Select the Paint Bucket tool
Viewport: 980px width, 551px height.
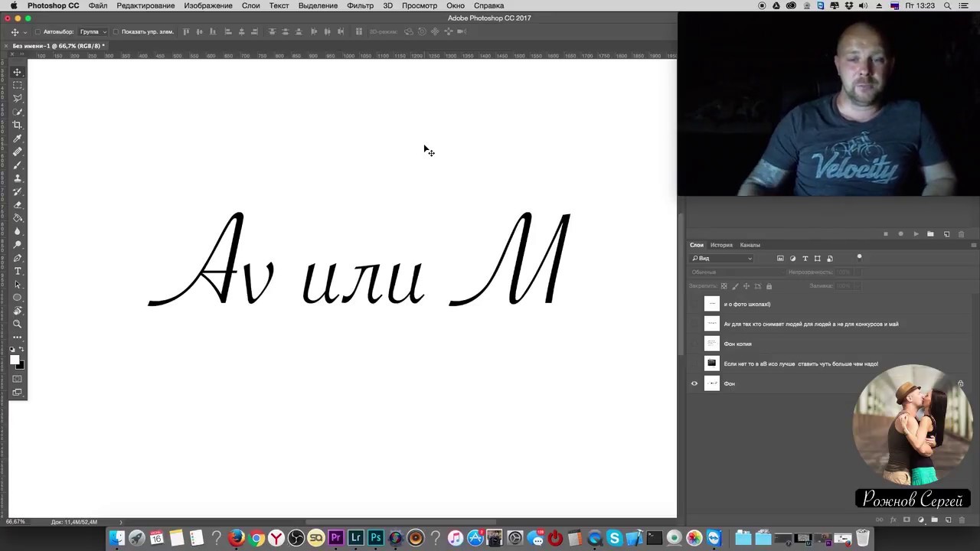point(17,218)
